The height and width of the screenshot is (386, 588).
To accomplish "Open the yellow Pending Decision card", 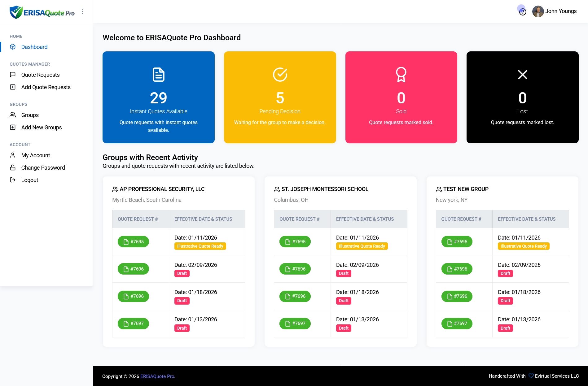I will (x=280, y=97).
